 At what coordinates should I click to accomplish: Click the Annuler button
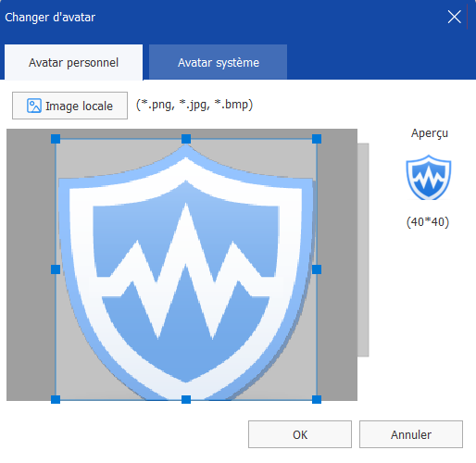(411, 434)
